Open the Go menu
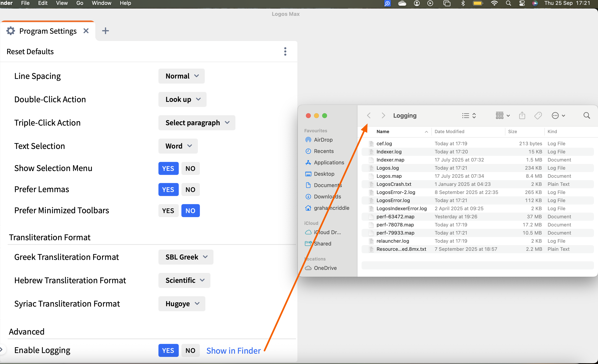This screenshot has width=598, height=364. [x=80, y=3]
